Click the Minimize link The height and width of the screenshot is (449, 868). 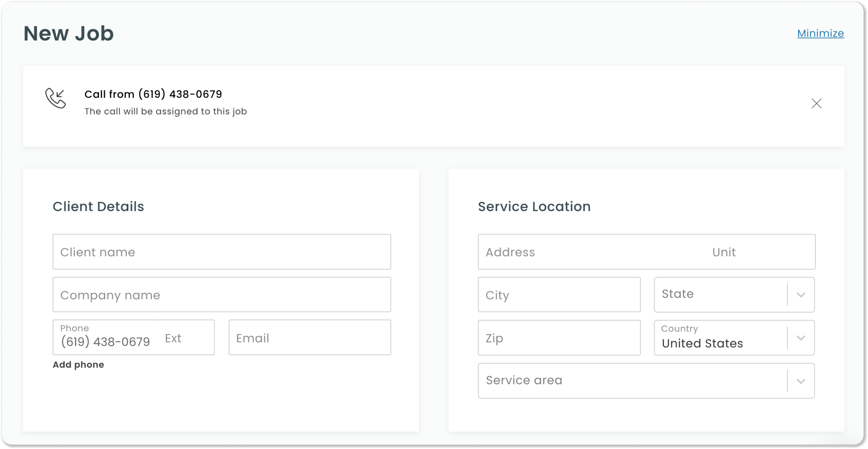point(820,33)
